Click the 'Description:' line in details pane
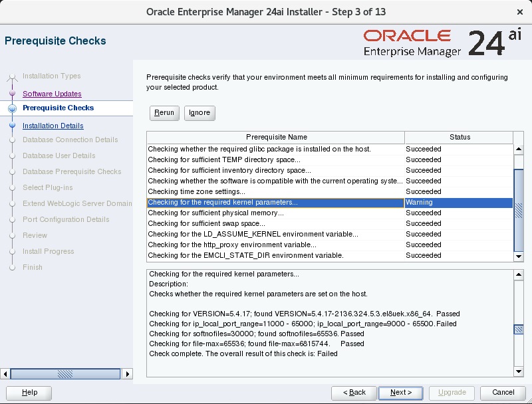532x404 pixels. coord(169,284)
